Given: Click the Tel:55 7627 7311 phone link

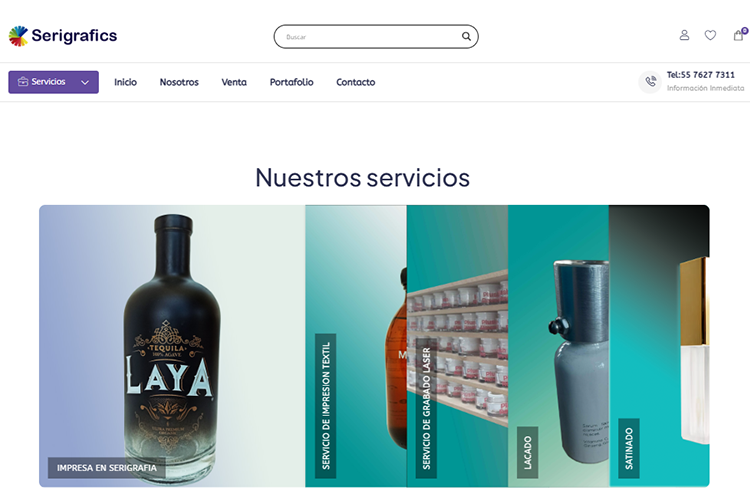Looking at the screenshot, I should tap(701, 75).
